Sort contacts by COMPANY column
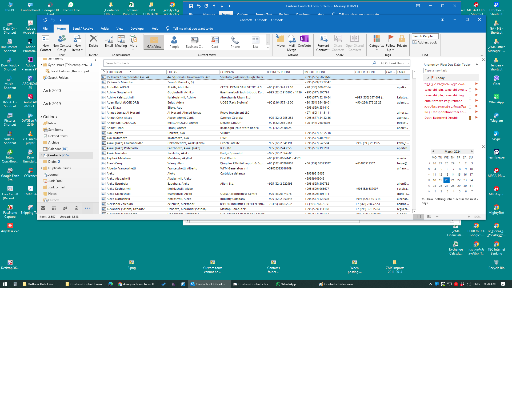 pyautogui.click(x=242, y=72)
